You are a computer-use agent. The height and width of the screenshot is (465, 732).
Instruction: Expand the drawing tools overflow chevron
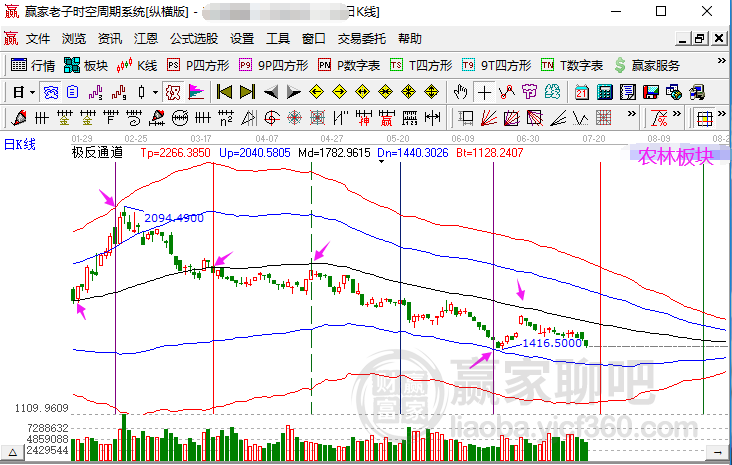[x=632, y=114]
